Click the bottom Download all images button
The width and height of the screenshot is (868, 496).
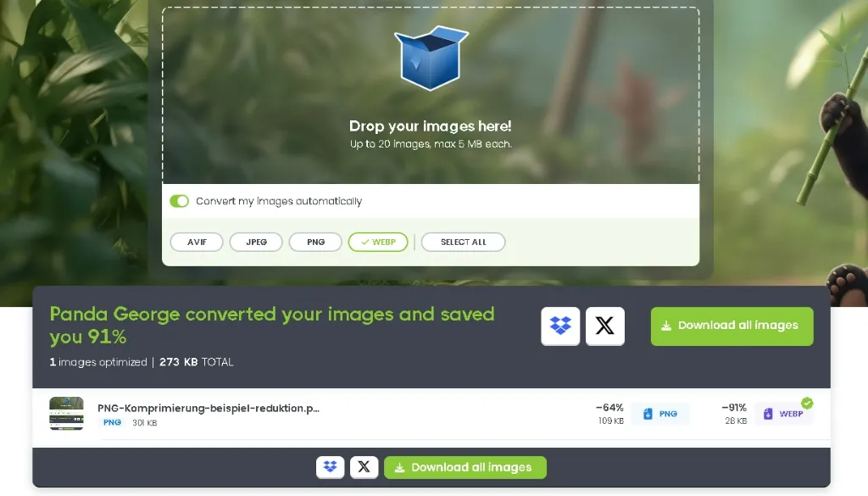(x=465, y=466)
